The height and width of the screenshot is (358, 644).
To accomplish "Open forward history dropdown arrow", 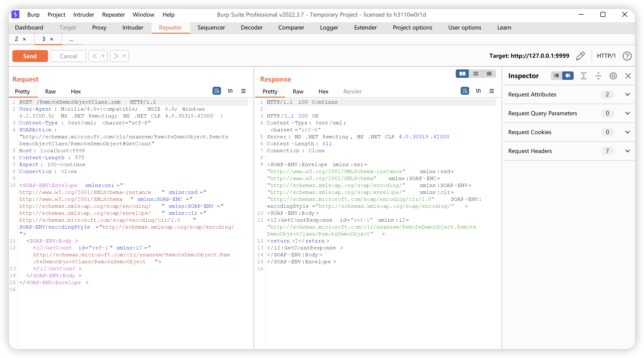I will pos(125,56).
